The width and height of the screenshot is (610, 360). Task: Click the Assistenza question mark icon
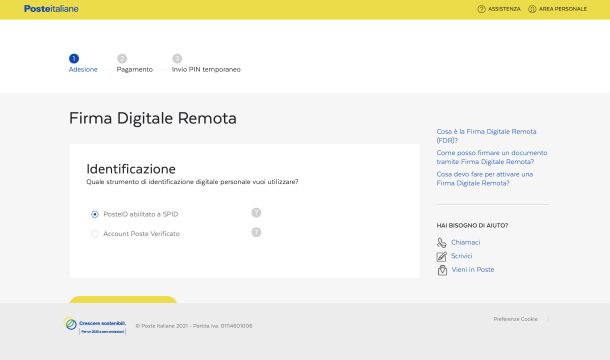[481, 9]
